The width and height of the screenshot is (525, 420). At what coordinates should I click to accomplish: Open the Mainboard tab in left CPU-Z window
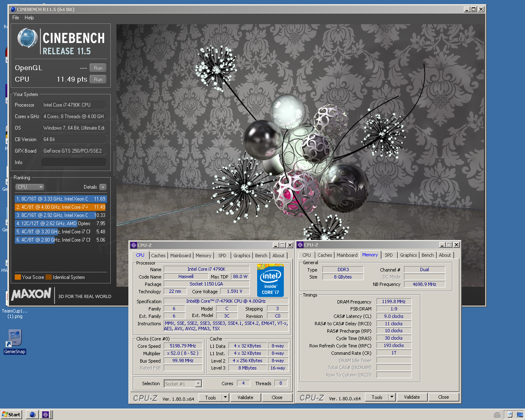(180, 256)
